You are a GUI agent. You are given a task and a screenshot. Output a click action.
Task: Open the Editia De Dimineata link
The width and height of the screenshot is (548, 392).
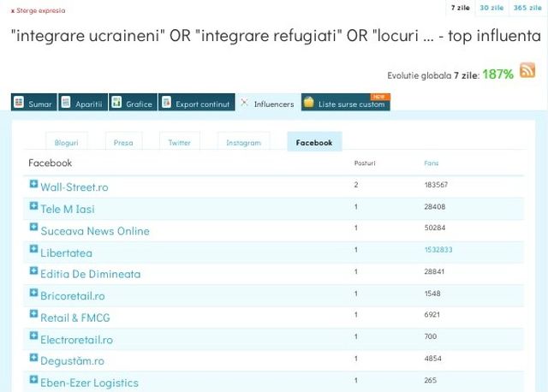(x=91, y=274)
